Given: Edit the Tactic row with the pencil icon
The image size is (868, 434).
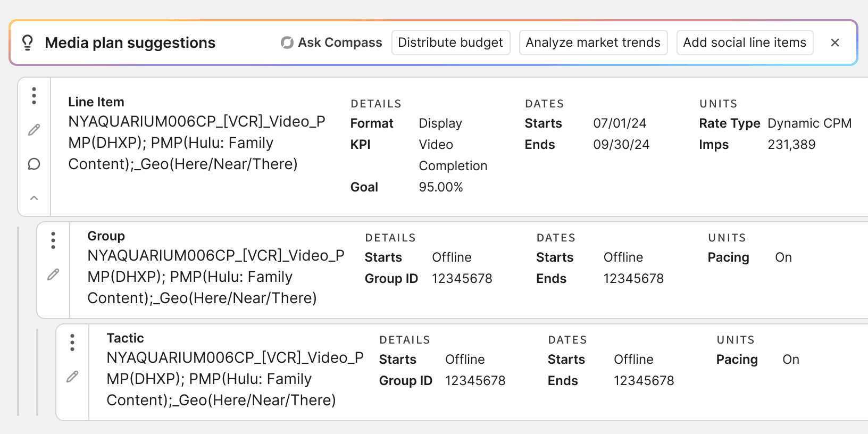Looking at the screenshot, I should (72, 377).
